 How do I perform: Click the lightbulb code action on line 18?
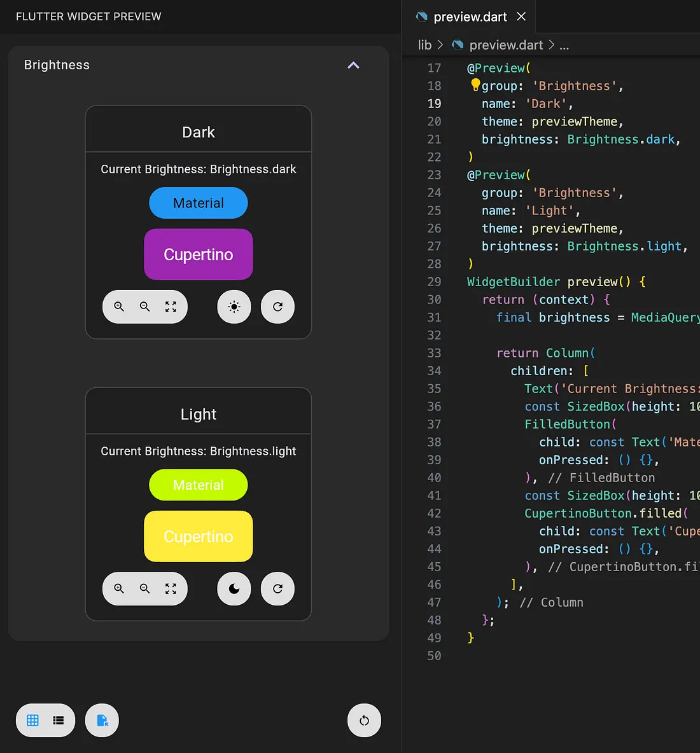click(x=475, y=83)
